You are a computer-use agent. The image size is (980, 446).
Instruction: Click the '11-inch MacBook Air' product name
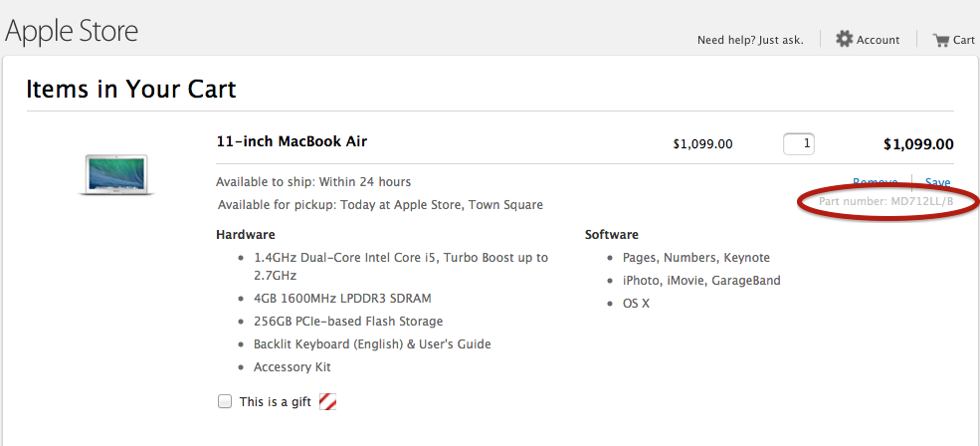coord(292,141)
